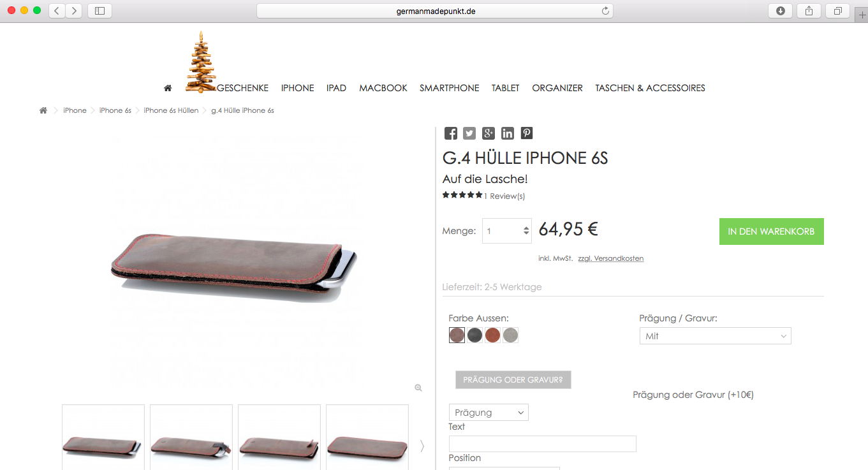Open zzgl. Versandkosten link
This screenshot has width=868, height=470.
tap(610, 258)
